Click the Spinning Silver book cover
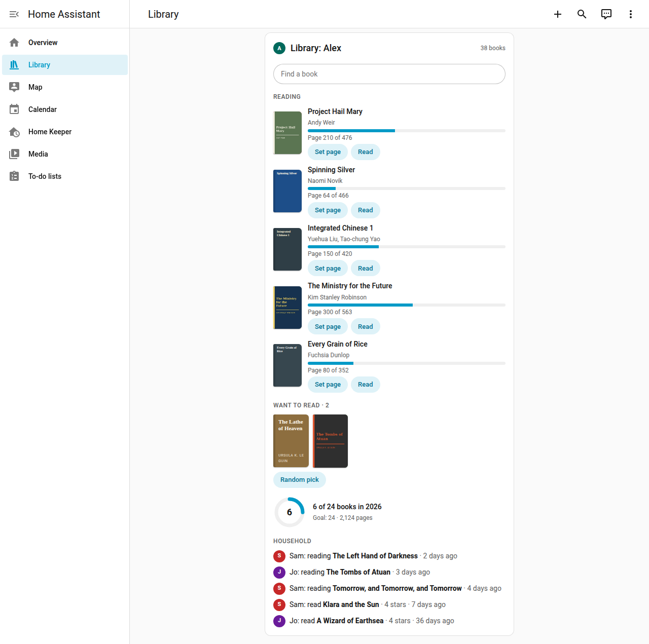The width and height of the screenshot is (649, 644). pos(287,191)
